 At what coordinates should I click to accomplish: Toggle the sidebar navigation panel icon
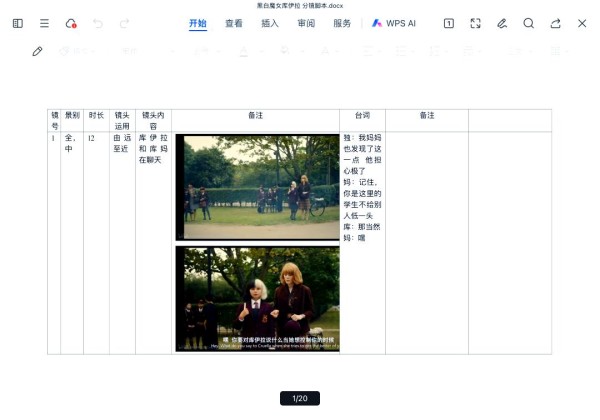(x=18, y=23)
